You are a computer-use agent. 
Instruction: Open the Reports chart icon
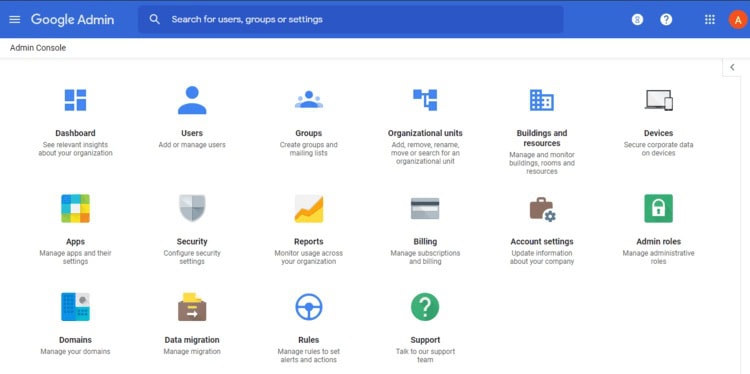pos(309,209)
